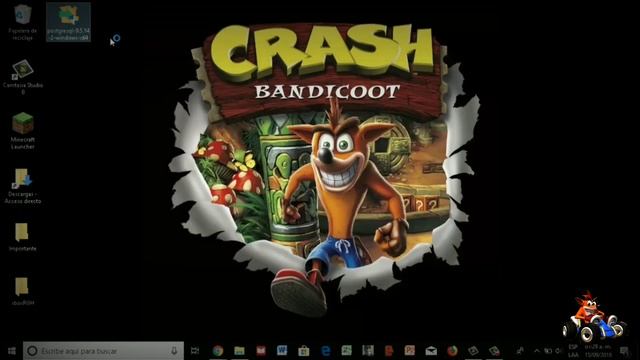Open the green app icon right of Edge

coord(347,351)
